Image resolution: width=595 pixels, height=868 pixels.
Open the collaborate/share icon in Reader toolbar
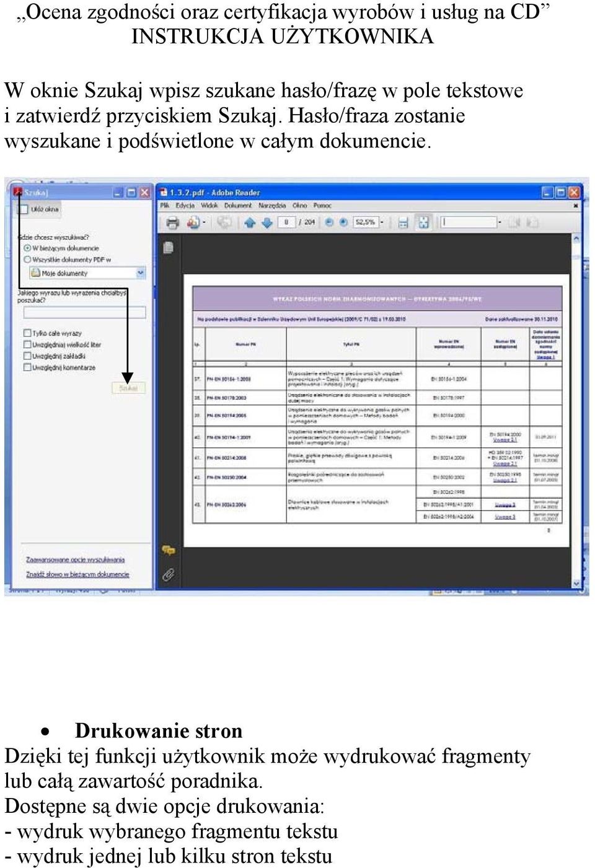pyautogui.click(x=193, y=222)
